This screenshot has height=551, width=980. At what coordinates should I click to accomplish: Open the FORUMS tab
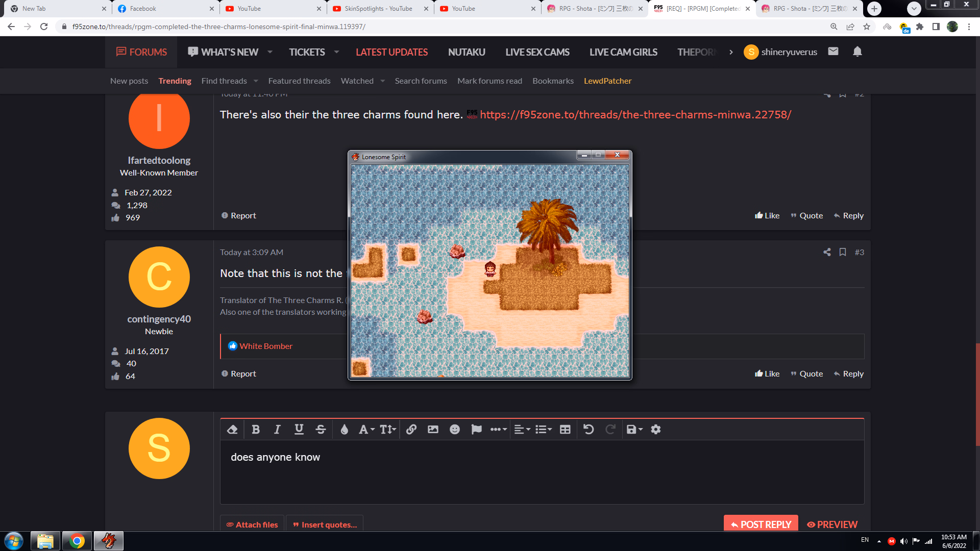141,52
